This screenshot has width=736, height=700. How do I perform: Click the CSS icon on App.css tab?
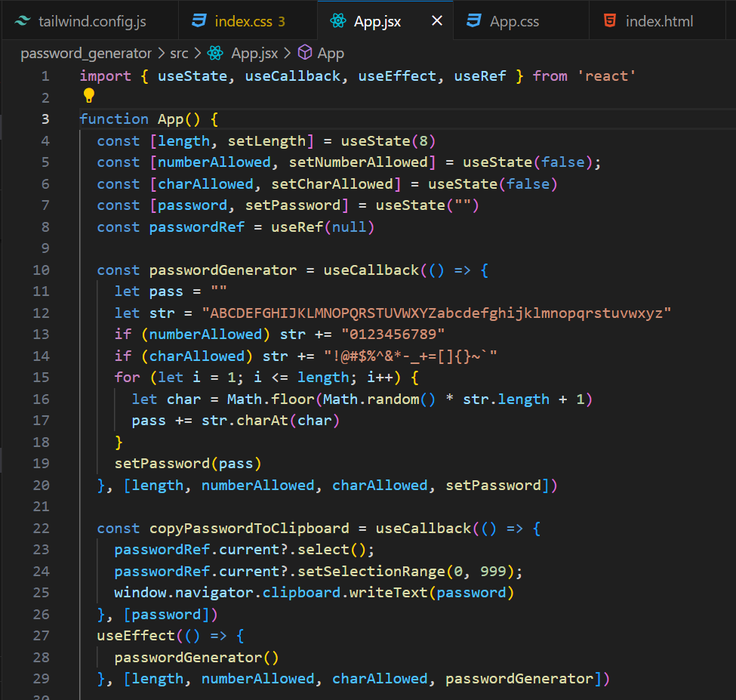[x=474, y=21]
